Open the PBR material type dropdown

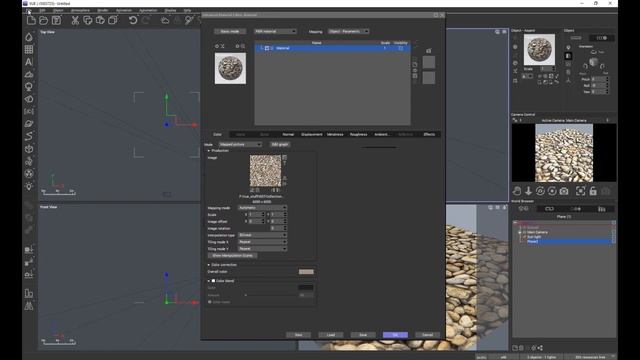(275, 31)
